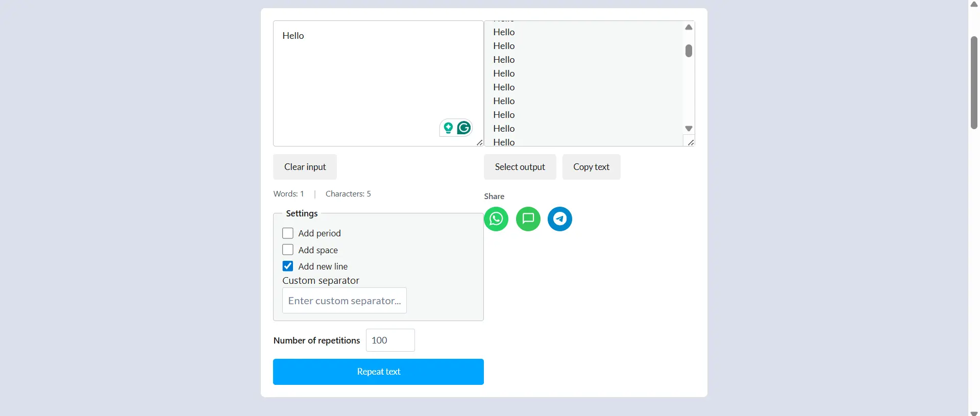
Task: Click the page vertical scrollbar thumb
Action: click(974, 82)
